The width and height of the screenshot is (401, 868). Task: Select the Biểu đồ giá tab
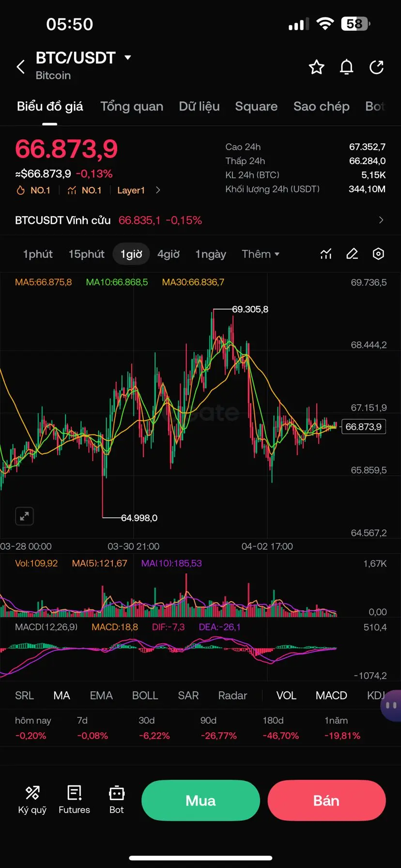click(50, 107)
